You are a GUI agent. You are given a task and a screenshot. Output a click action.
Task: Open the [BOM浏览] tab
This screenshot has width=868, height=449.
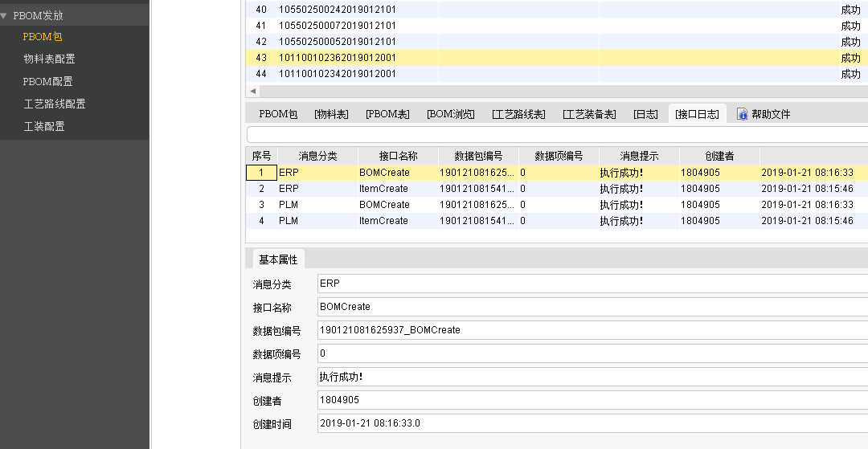(450, 114)
